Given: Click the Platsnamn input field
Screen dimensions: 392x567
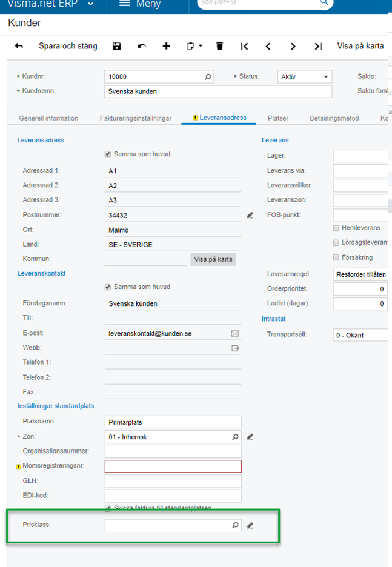Looking at the screenshot, I should tap(173, 422).
